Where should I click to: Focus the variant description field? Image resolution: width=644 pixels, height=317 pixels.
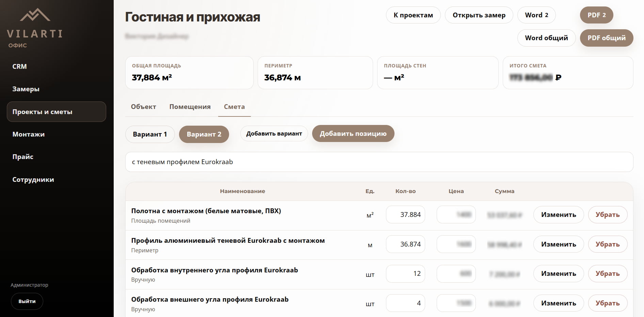click(379, 162)
